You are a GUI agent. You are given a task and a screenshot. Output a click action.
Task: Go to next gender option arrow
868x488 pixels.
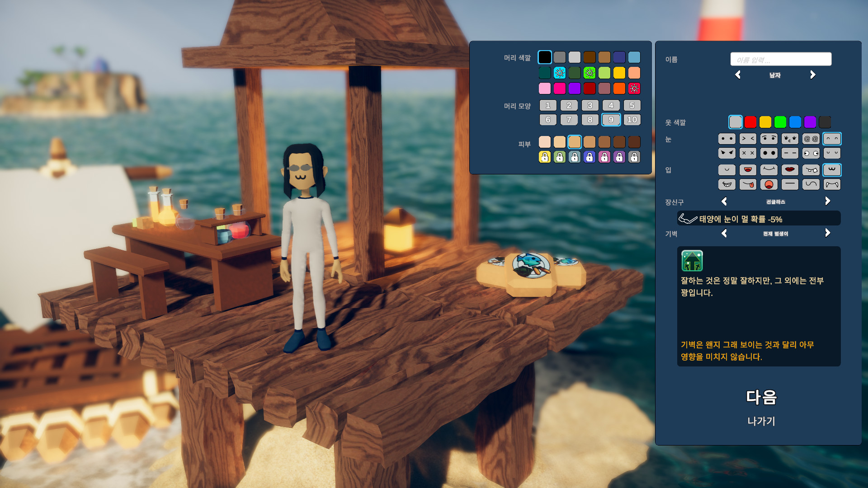point(813,75)
